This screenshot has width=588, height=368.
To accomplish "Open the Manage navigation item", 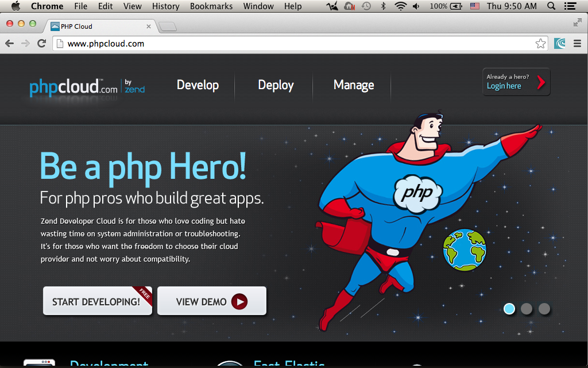I will pos(354,85).
